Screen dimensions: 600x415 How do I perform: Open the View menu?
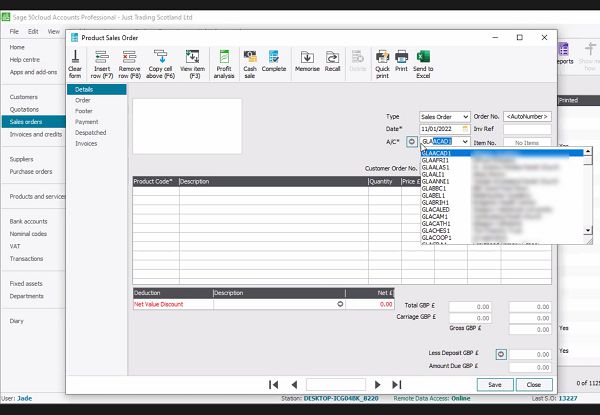point(54,31)
